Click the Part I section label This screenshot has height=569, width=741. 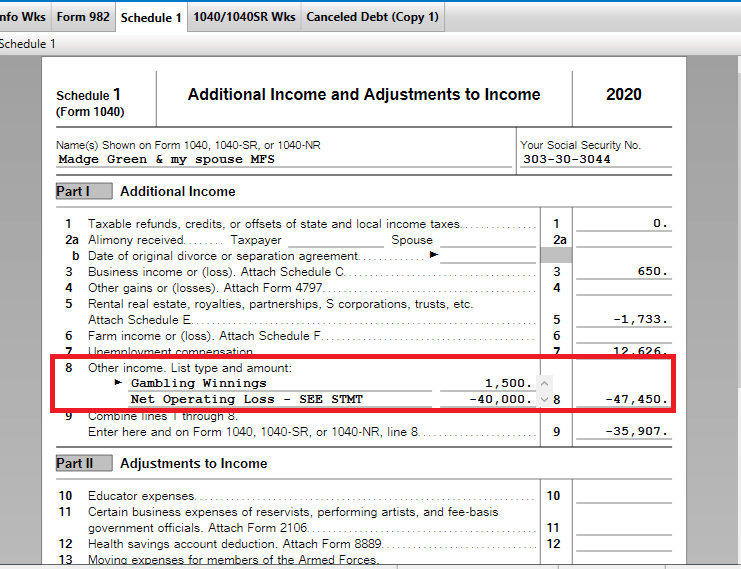click(84, 191)
